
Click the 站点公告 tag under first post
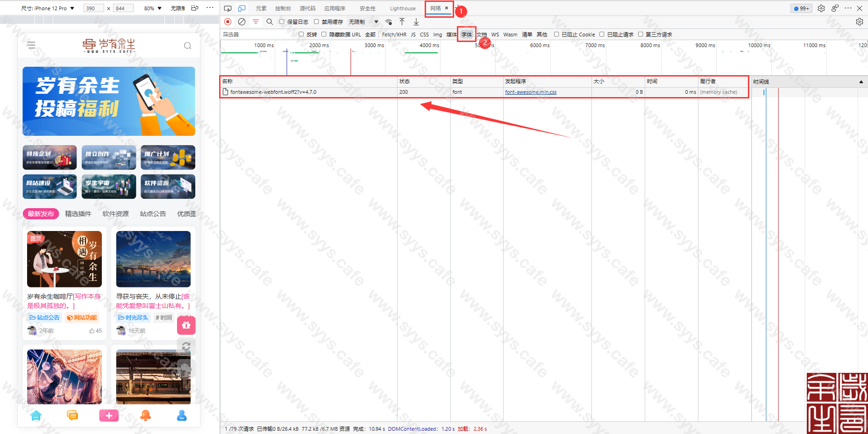coord(45,317)
